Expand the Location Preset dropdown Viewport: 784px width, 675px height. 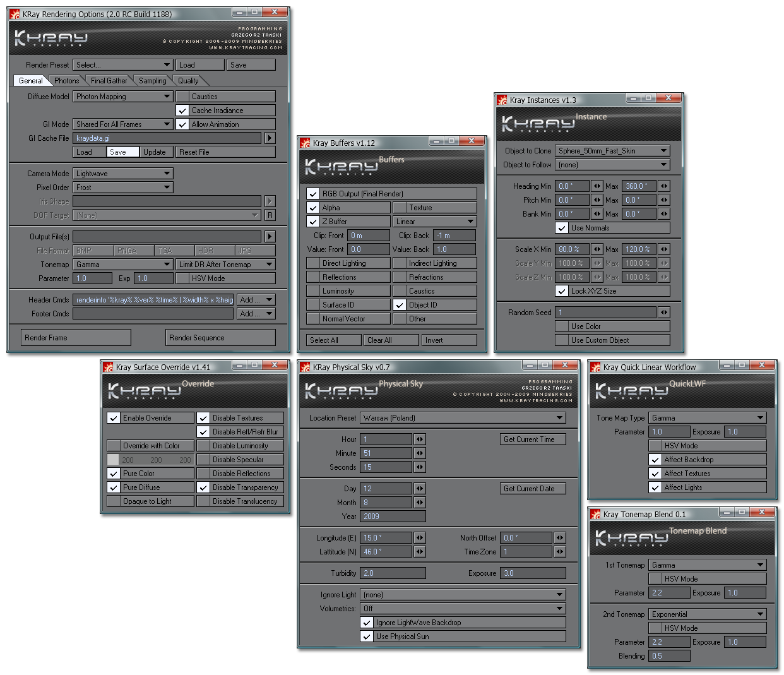click(463, 418)
